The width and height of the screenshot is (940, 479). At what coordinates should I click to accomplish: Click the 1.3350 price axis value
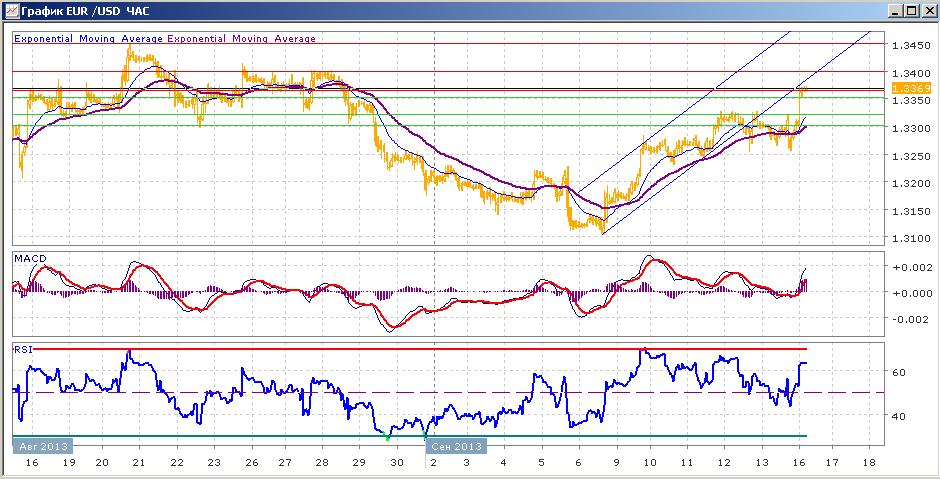911,101
